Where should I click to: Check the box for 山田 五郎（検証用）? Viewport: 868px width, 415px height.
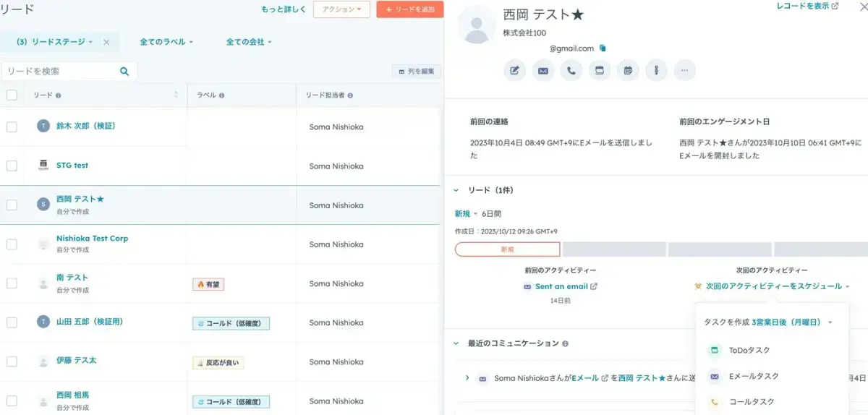12,322
